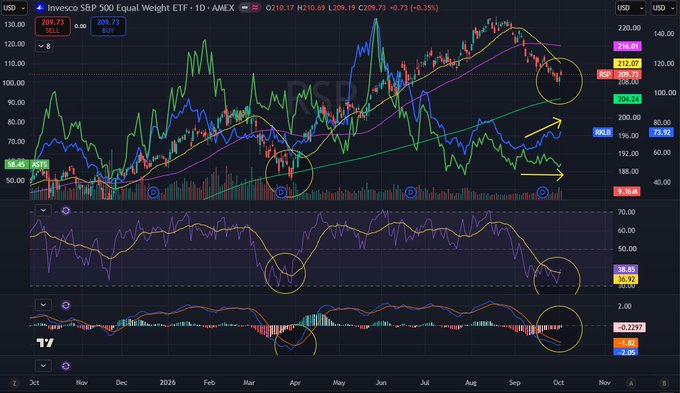
Task: Collapse the RSI pane legend chevron
Action: pyautogui.click(x=43, y=211)
